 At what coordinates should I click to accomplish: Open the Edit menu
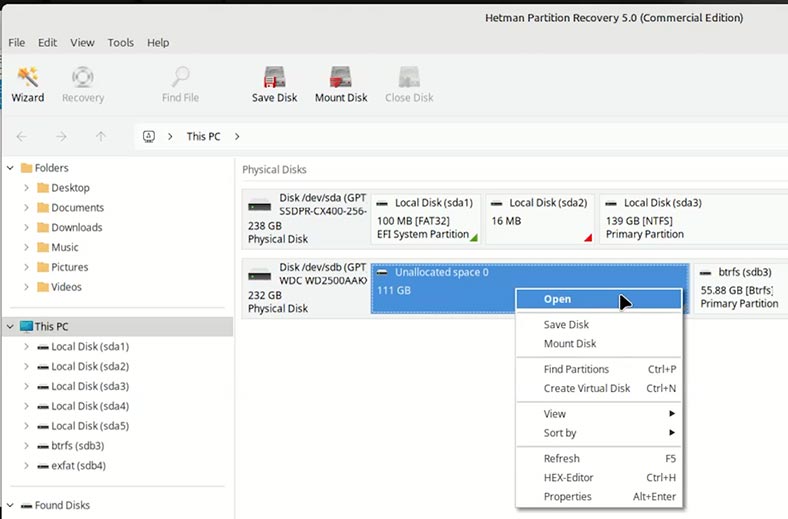point(47,43)
